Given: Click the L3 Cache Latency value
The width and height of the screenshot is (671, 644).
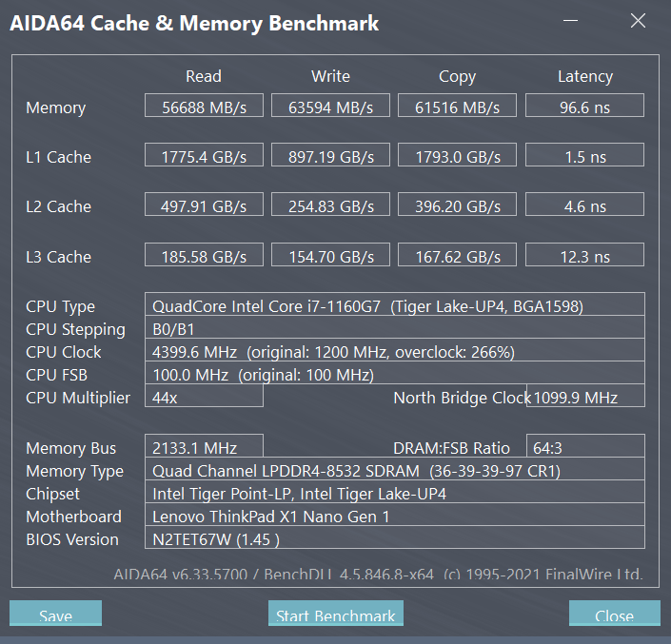Looking at the screenshot, I should 584,255.
